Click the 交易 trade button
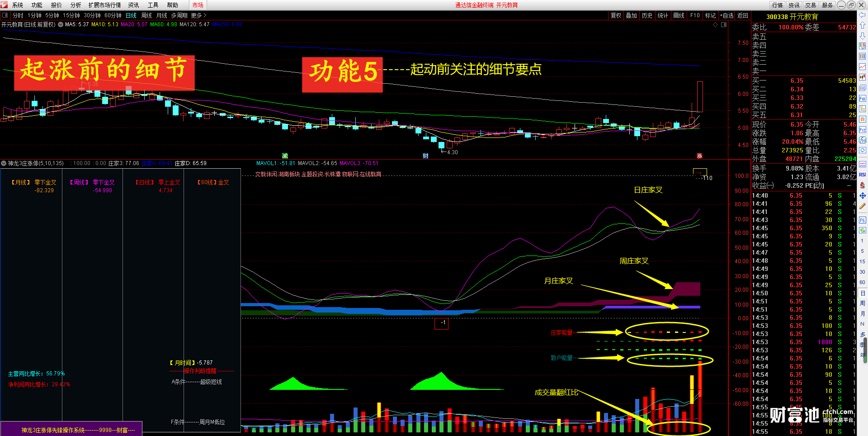This screenshot has height=436, width=868. [811, 5]
